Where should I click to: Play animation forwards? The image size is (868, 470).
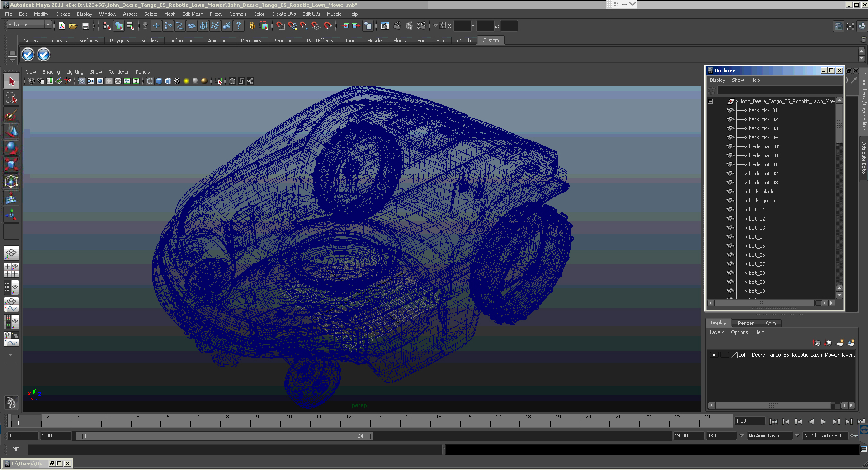point(823,422)
